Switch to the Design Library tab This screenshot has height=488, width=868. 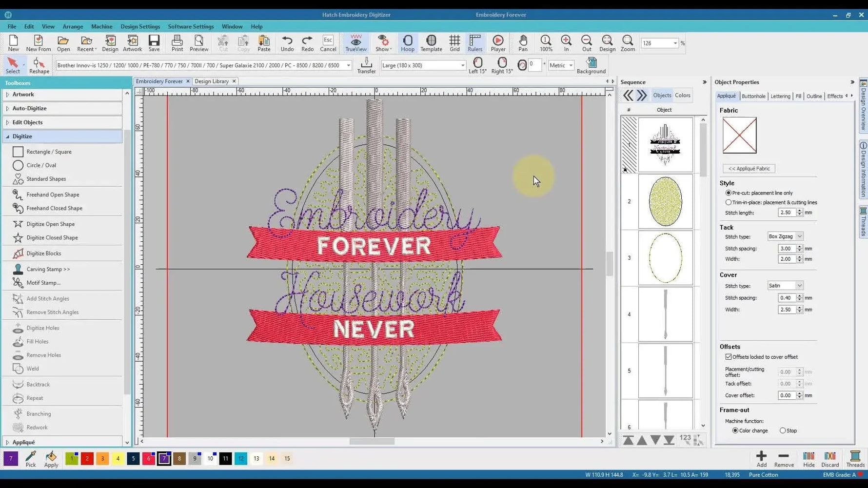coord(213,81)
